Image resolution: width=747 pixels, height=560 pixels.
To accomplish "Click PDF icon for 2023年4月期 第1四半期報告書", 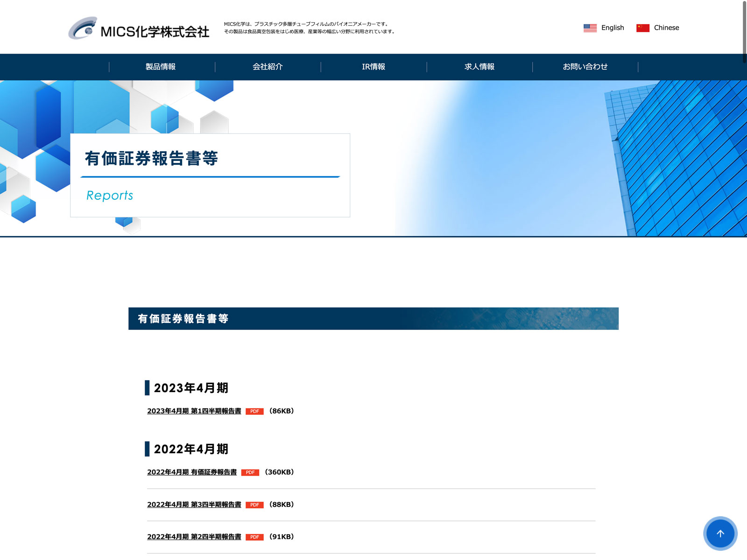I will tap(254, 412).
